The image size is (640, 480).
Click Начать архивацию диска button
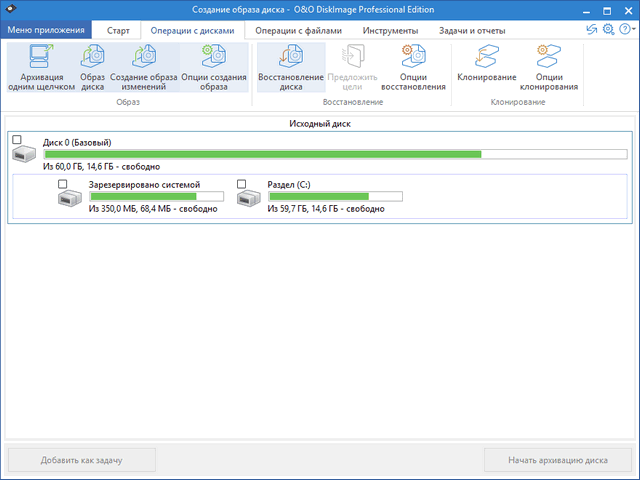click(x=558, y=460)
